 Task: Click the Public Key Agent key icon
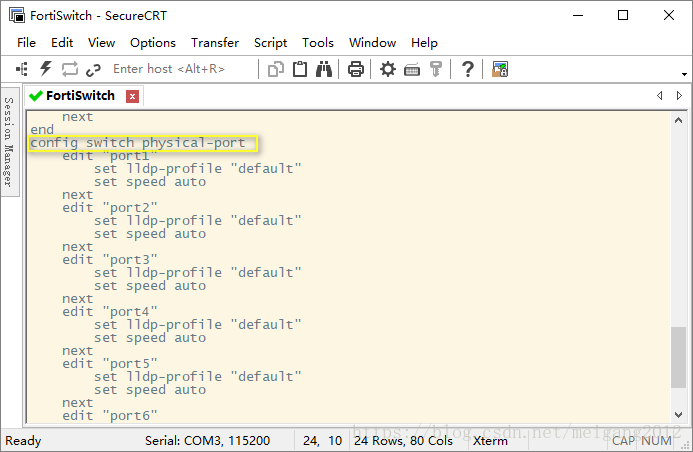[x=436, y=69]
